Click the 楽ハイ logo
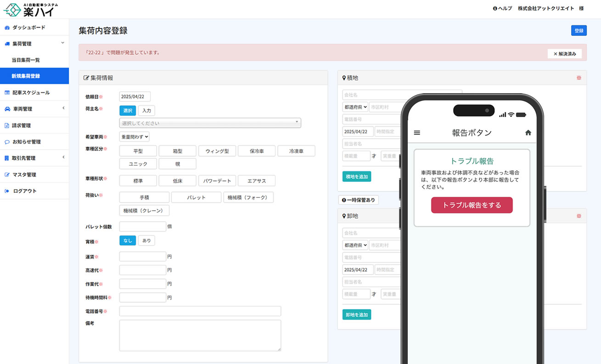The width and height of the screenshot is (601, 364). tap(31, 9)
